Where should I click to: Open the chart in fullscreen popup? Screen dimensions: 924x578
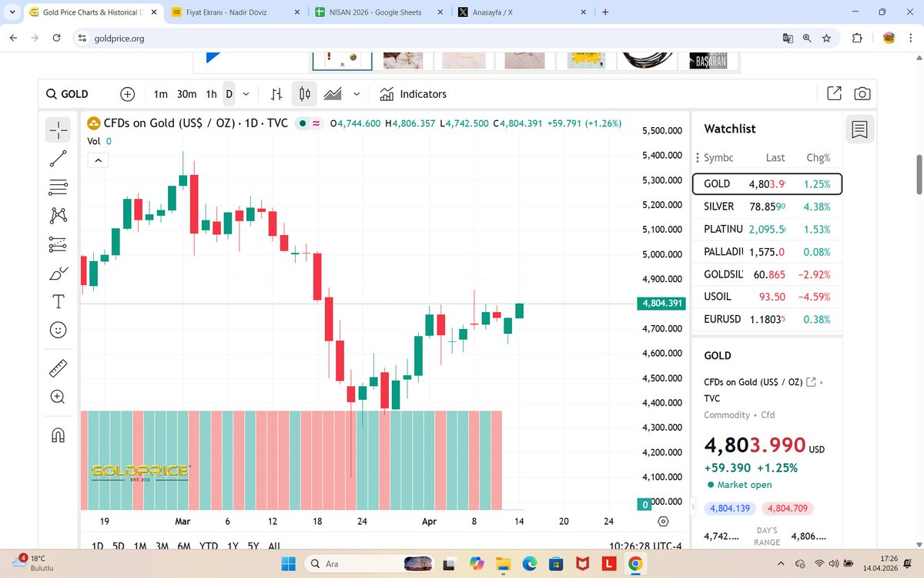click(834, 94)
